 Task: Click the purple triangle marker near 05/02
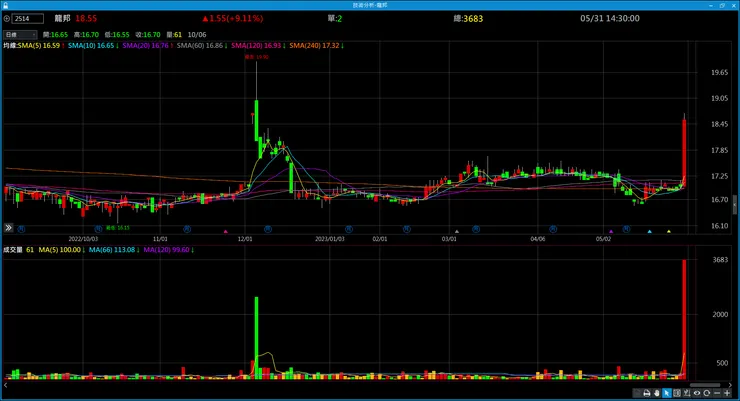tap(611, 231)
